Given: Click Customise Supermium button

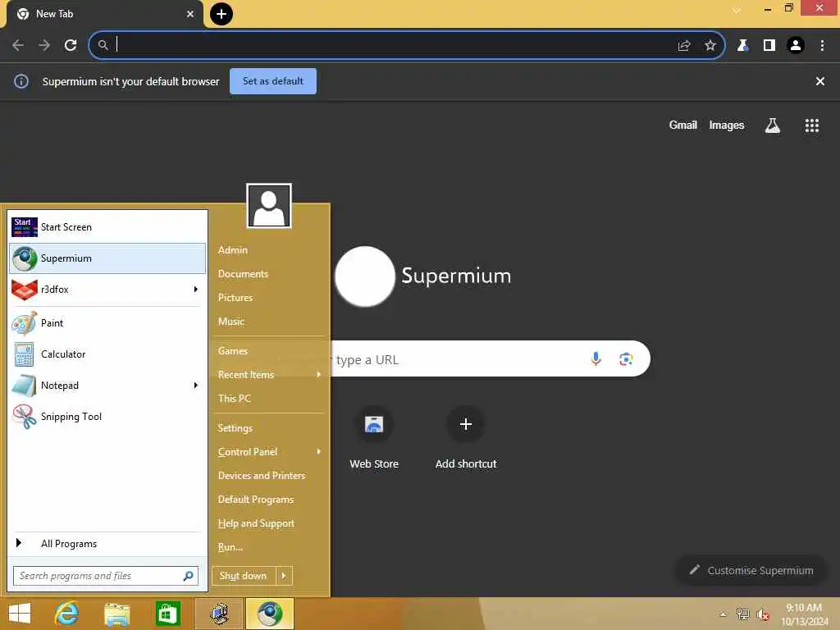Looking at the screenshot, I should 751,570.
